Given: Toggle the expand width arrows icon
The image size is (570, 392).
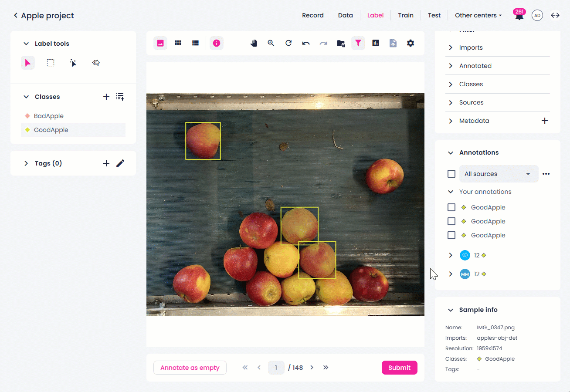Looking at the screenshot, I should (x=555, y=15).
